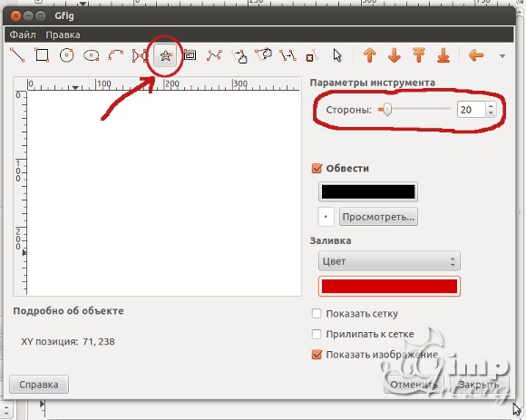Enable Показать сетку checkbox
This screenshot has height=420, width=526.
[317, 313]
